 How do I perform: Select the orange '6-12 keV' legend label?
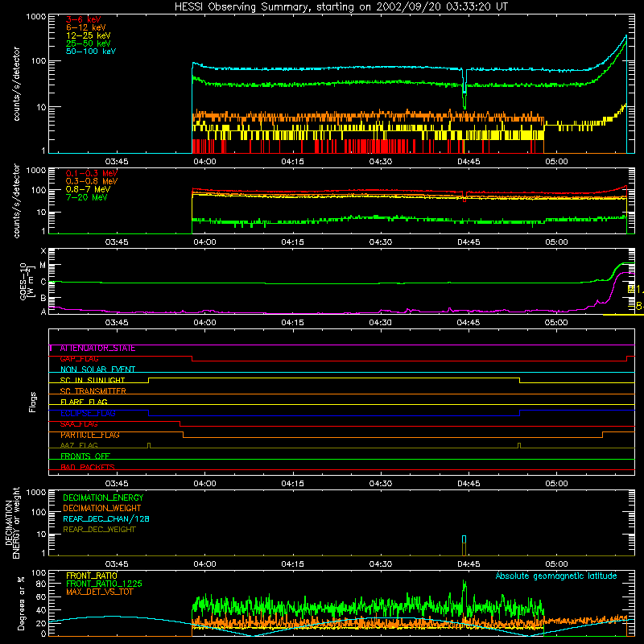click(86, 27)
